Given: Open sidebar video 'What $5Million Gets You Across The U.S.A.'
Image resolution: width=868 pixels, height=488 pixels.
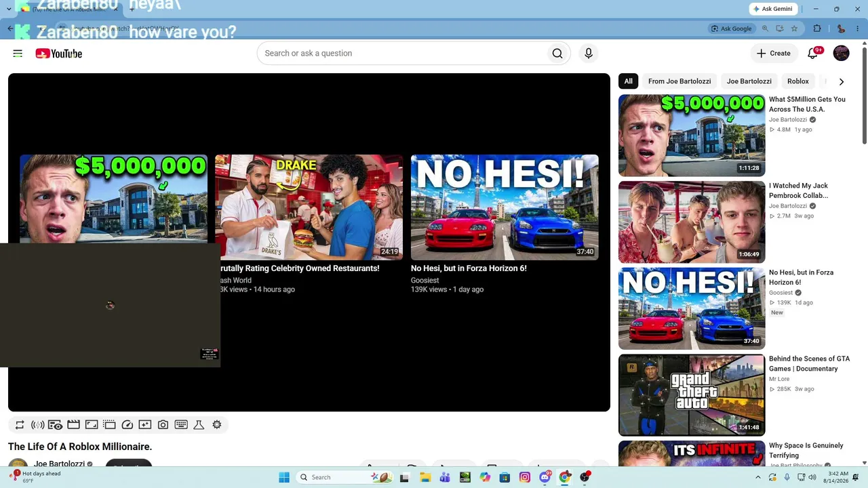Looking at the screenshot, I should click(807, 104).
